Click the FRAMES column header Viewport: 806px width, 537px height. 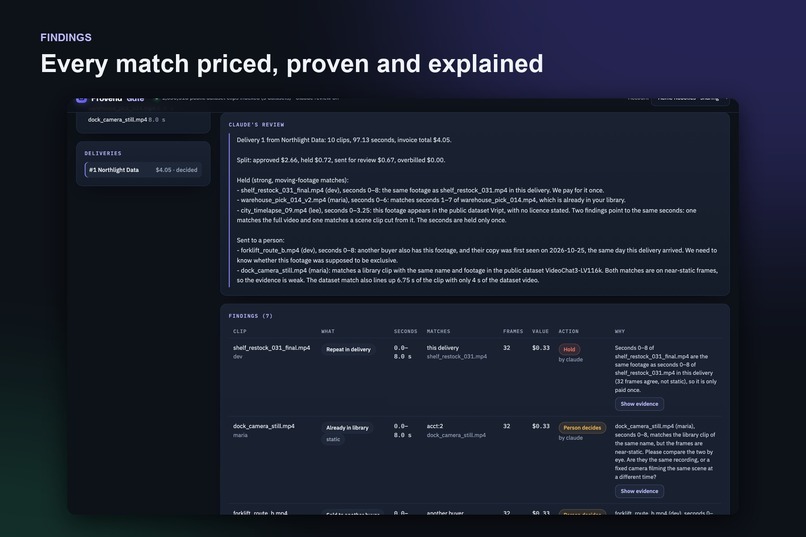(513, 331)
